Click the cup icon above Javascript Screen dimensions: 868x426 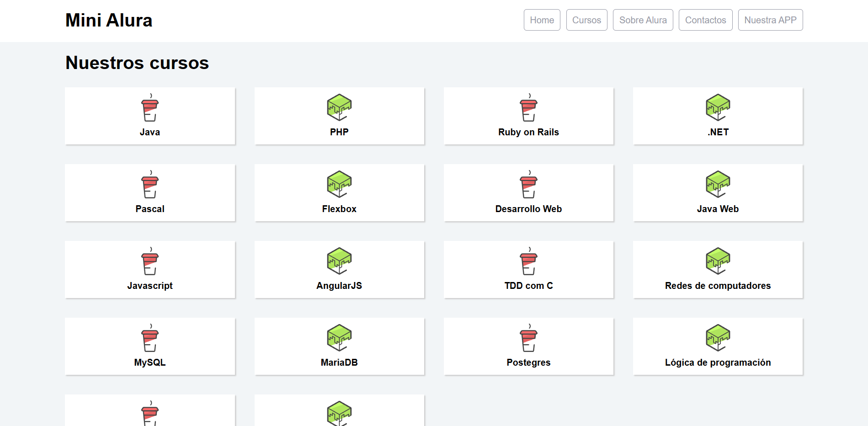[150, 261]
